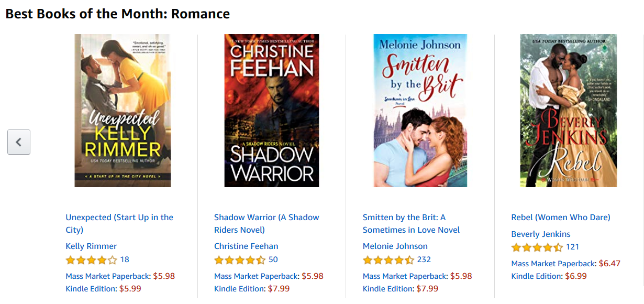View author Christine Feehan's page
Screen dimensions: 644x304
(x=246, y=246)
